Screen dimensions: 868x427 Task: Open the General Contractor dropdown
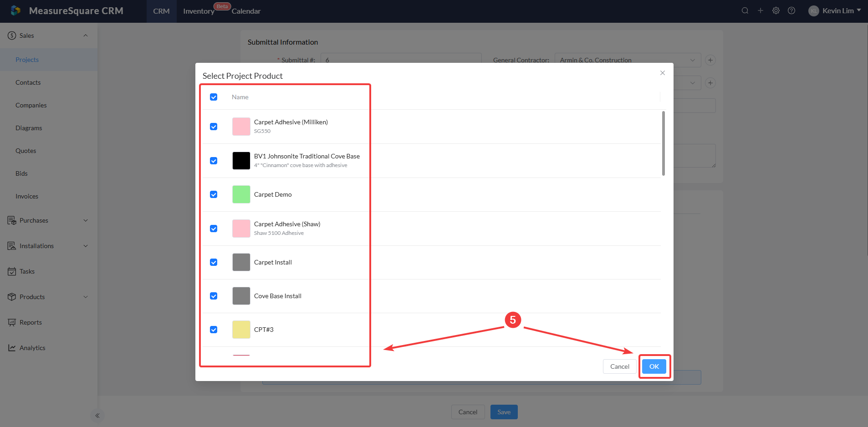click(628, 60)
